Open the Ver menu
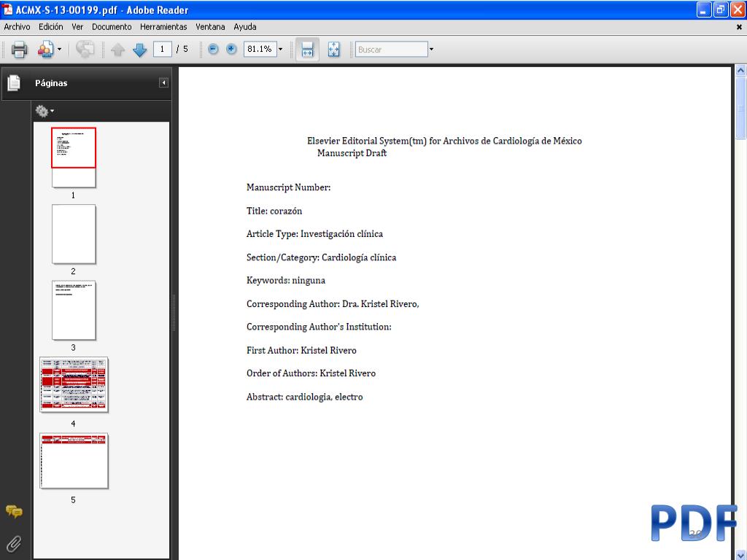This screenshot has height=560, width=747. 77,27
